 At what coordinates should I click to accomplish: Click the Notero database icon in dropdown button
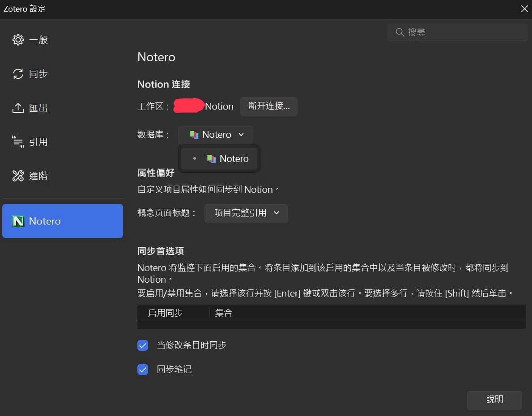click(194, 135)
